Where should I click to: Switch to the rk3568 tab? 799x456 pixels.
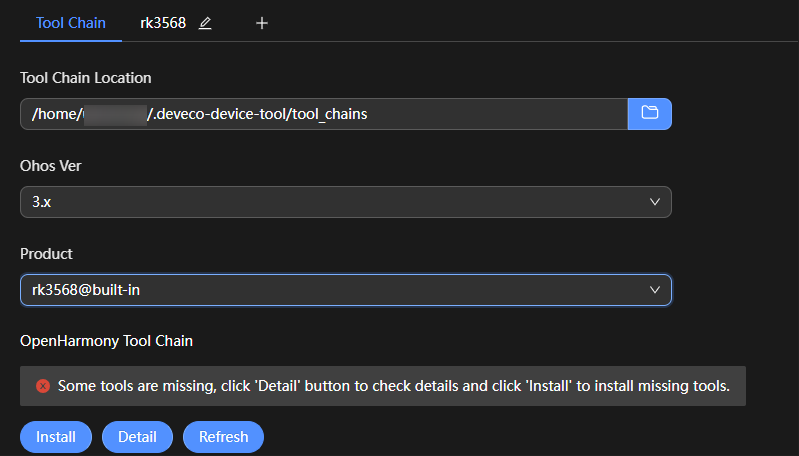(162, 23)
